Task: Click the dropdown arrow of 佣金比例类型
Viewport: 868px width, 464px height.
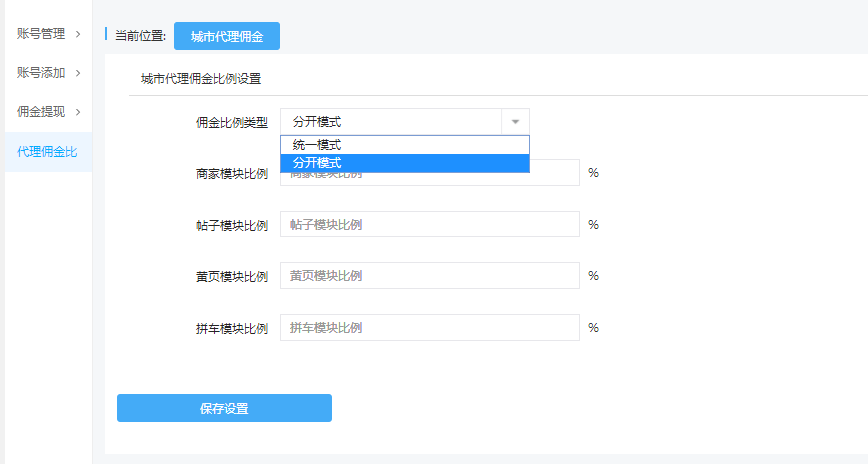Action: (x=516, y=122)
